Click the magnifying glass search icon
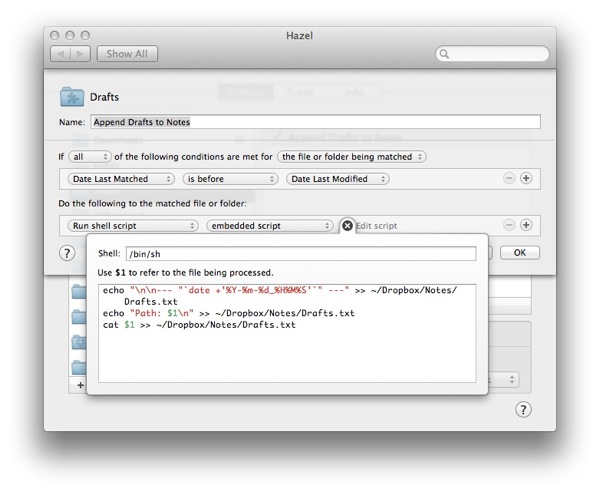600x492 pixels. coord(444,54)
